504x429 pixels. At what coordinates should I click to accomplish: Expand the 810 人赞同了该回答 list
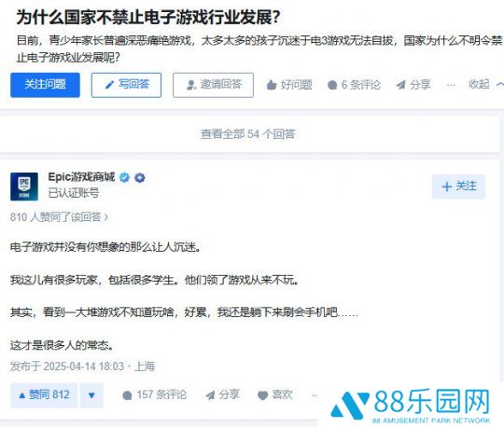click(59, 217)
